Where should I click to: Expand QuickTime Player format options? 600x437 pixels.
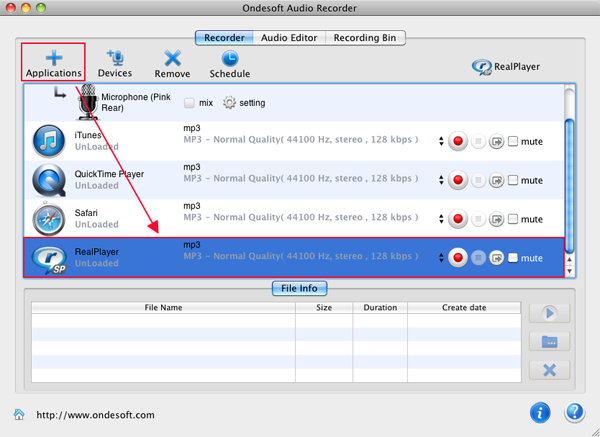[x=441, y=181]
